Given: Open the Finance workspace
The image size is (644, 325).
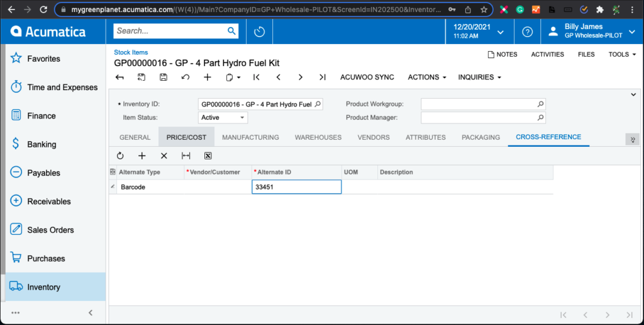Looking at the screenshot, I should click(56, 116).
